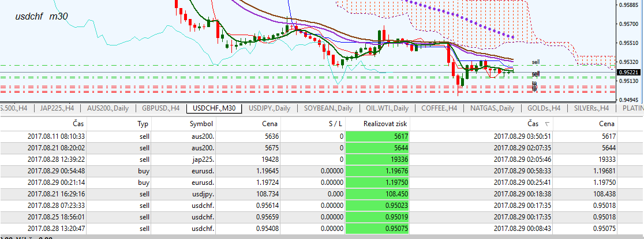Viewport: 644px width, 239px height.
Task: Click the green take-profit cell 0.95019
Action: [378, 217]
